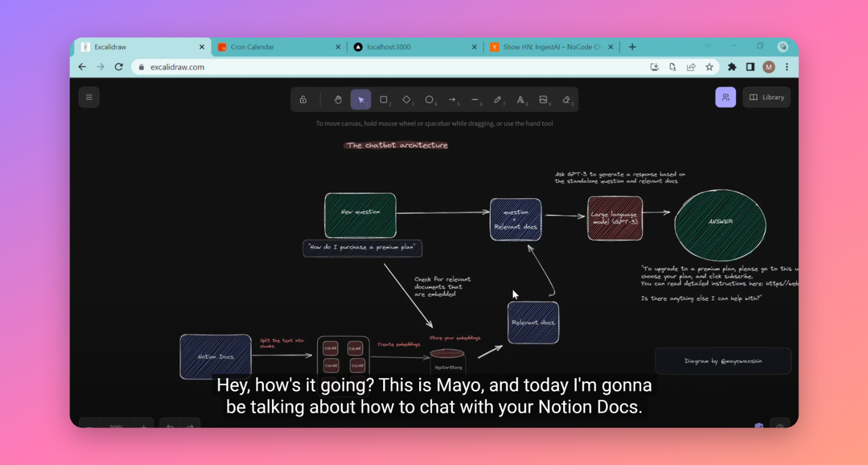Select the Hand pan tool
The height and width of the screenshot is (465, 868).
(338, 100)
